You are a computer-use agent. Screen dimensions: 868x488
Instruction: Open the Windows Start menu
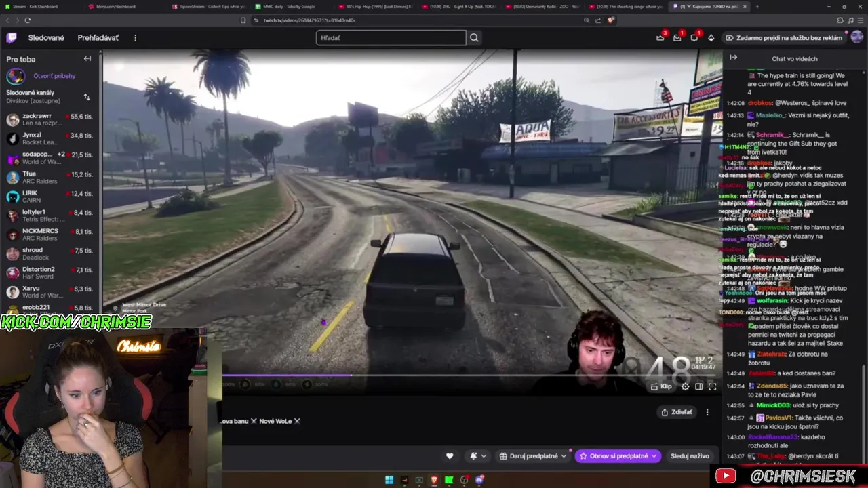point(389,480)
